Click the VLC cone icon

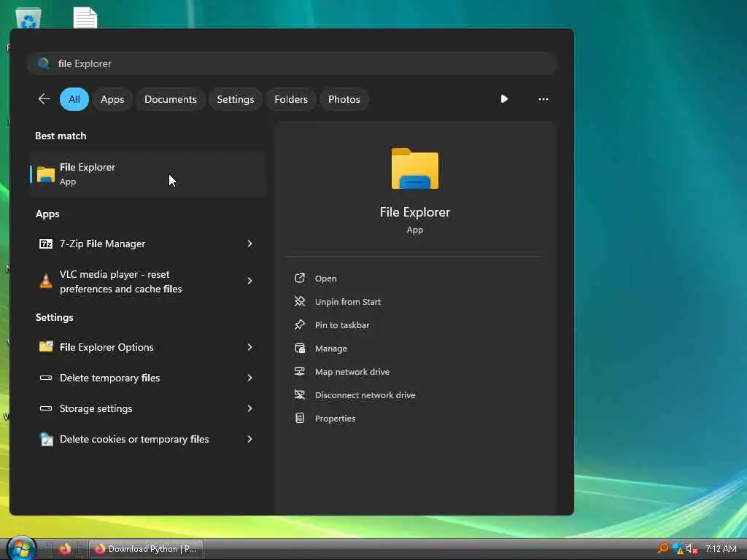(46, 281)
